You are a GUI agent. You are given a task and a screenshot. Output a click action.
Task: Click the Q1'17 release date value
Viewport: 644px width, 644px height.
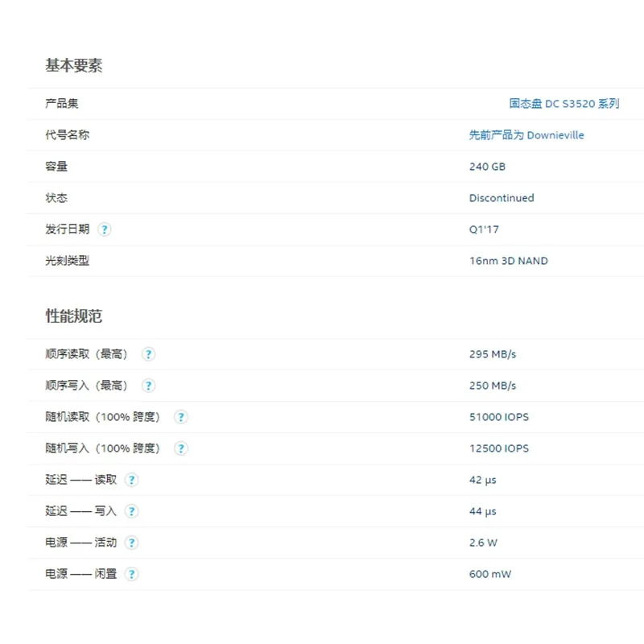484,229
